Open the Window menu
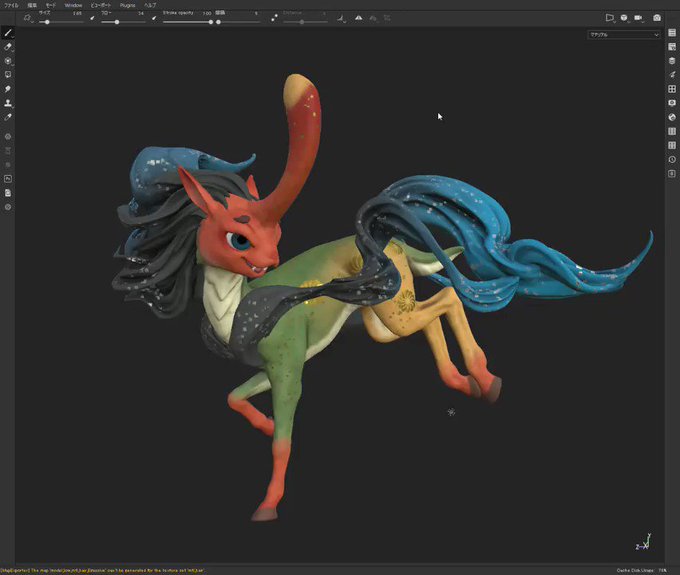 tap(73, 5)
